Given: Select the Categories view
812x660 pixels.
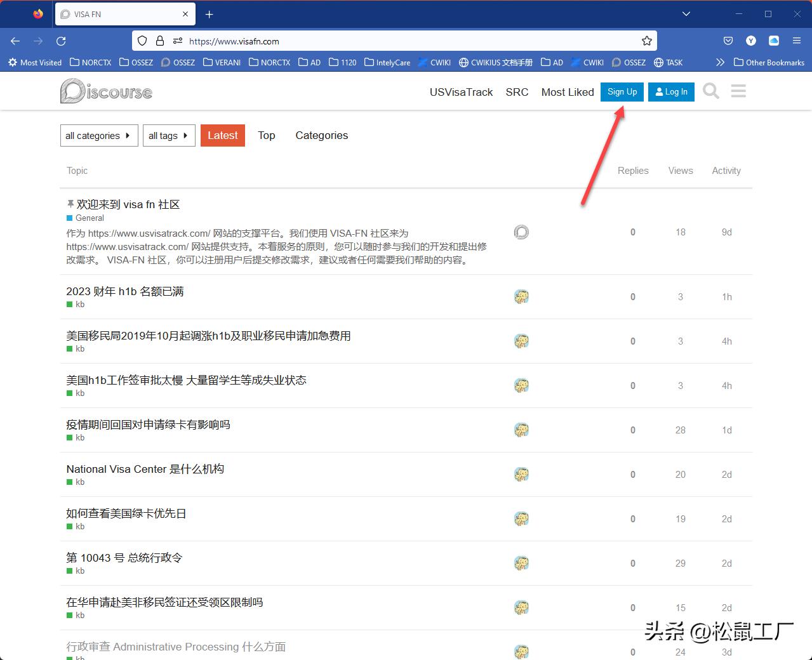Looking at the screenshot, I should click(321, 135).
